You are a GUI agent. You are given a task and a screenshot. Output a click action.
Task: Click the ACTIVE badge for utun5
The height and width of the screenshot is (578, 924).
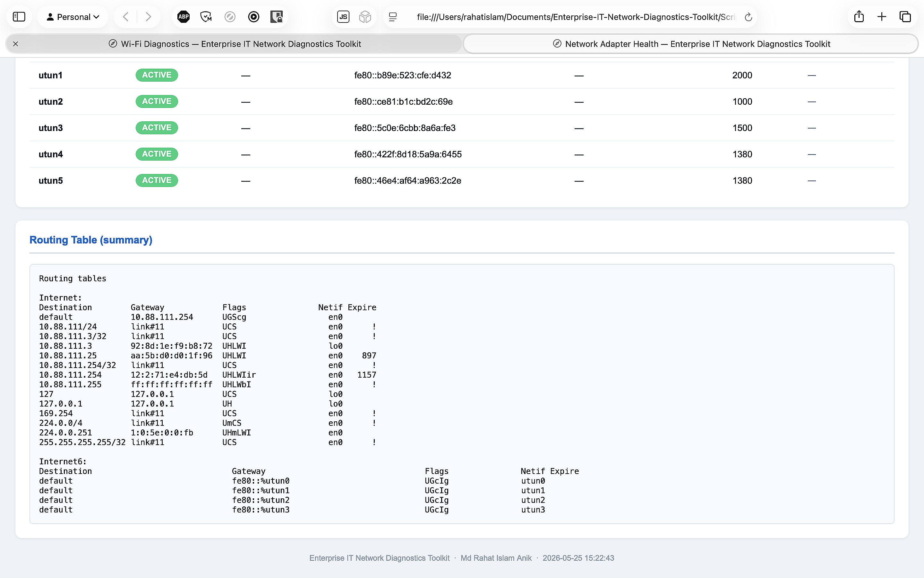157,180
